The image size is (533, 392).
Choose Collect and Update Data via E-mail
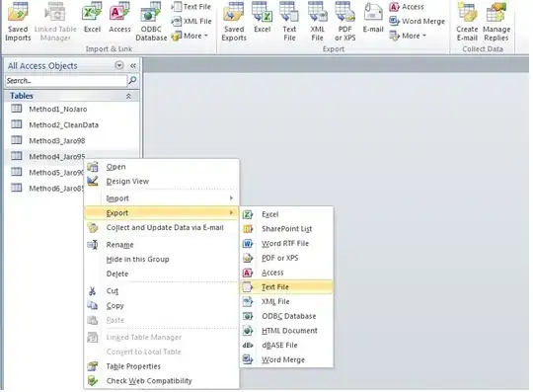coord(161,227)
